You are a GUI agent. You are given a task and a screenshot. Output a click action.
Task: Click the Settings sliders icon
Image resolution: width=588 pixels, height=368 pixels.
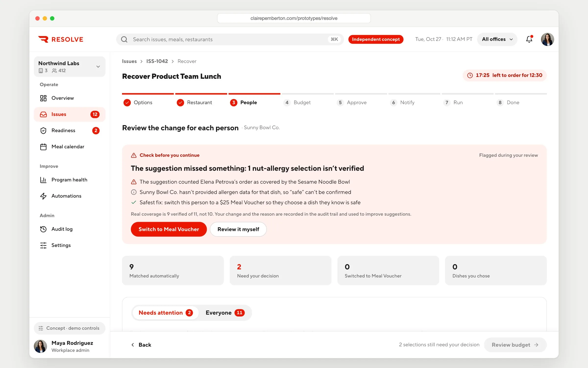click(43, 245)
